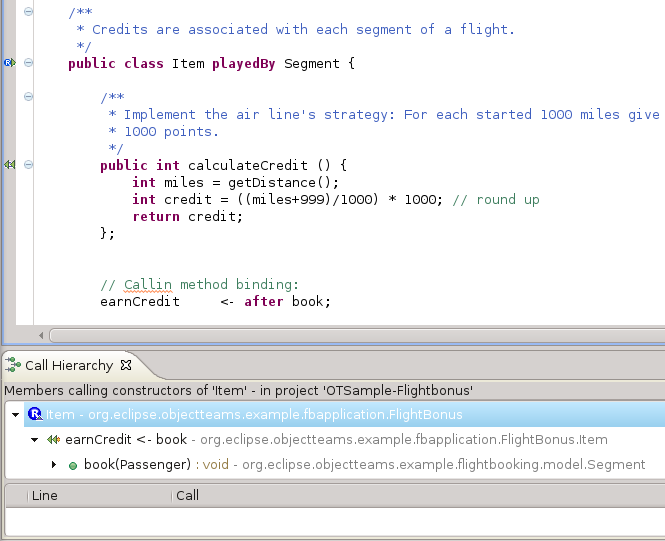Click the Call Hierarchy view icon
Screen dimensions: 665x541
point(13,365)
